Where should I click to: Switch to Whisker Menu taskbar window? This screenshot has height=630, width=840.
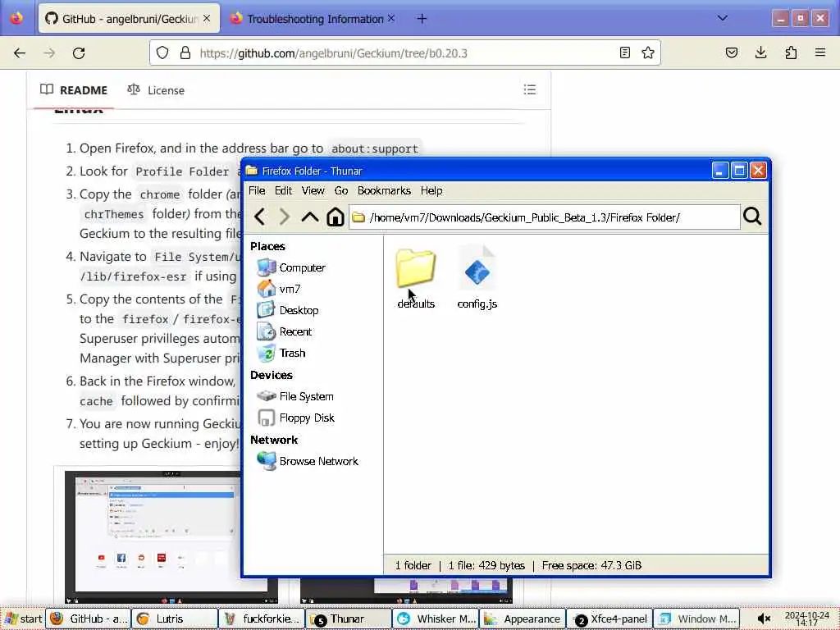coord(436,619)
